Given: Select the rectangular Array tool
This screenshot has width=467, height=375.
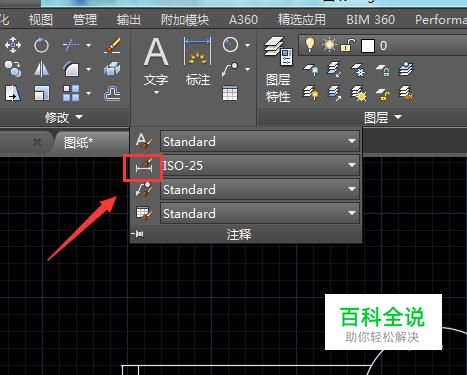Looking at the screenshot, I should (x=71, y=93).
